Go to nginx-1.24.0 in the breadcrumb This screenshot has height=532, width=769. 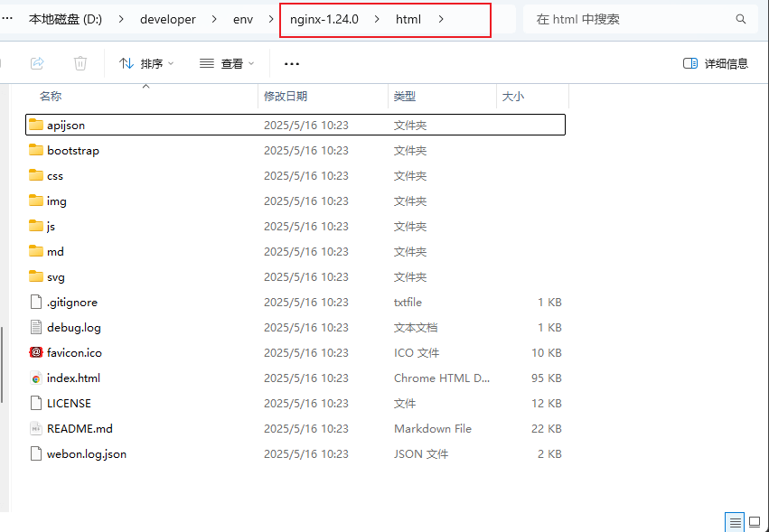tap(324, 19)
